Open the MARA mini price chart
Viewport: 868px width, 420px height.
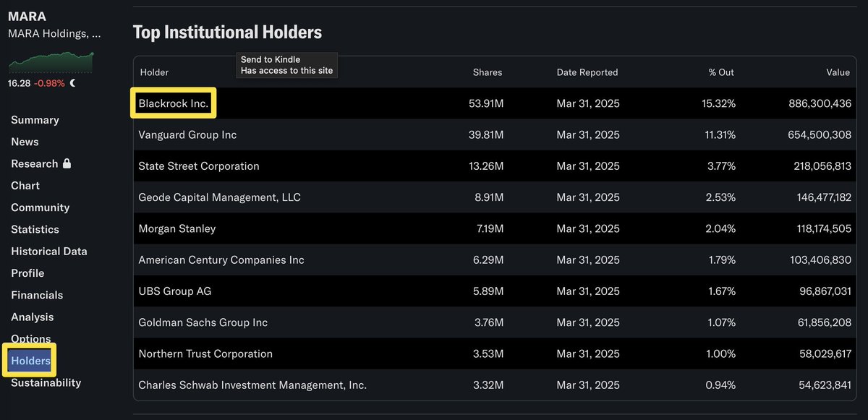click(x=51, y=62)
